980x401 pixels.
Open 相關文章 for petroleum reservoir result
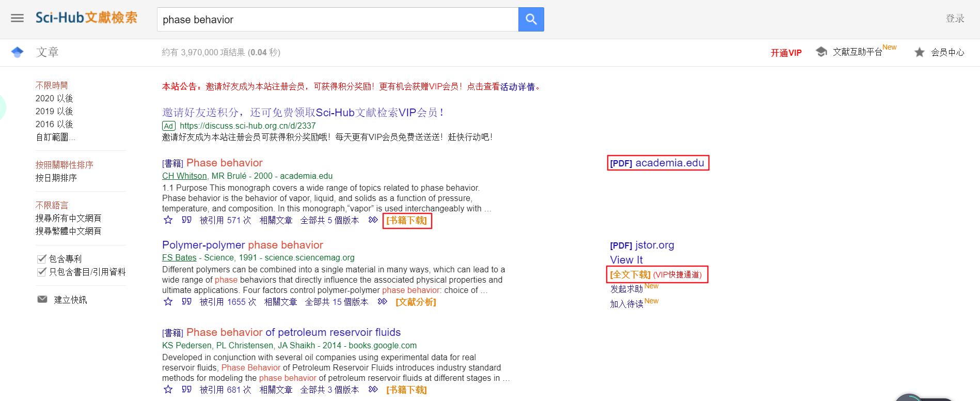point(276,390)
